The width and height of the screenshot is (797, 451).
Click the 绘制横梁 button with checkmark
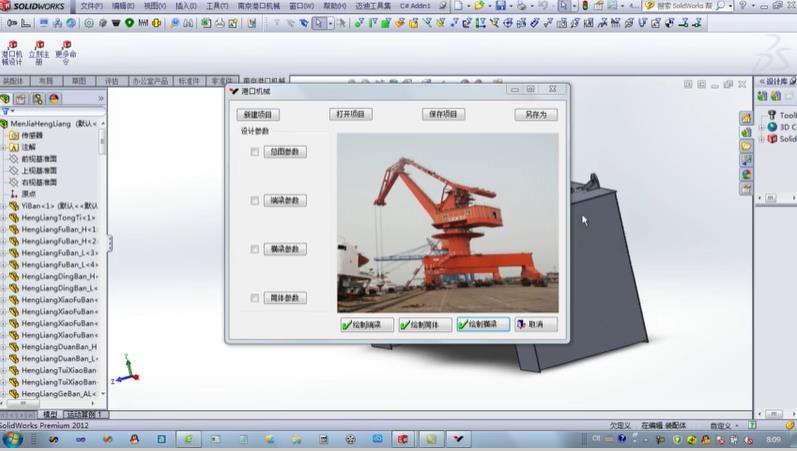(x=483, y=324)
